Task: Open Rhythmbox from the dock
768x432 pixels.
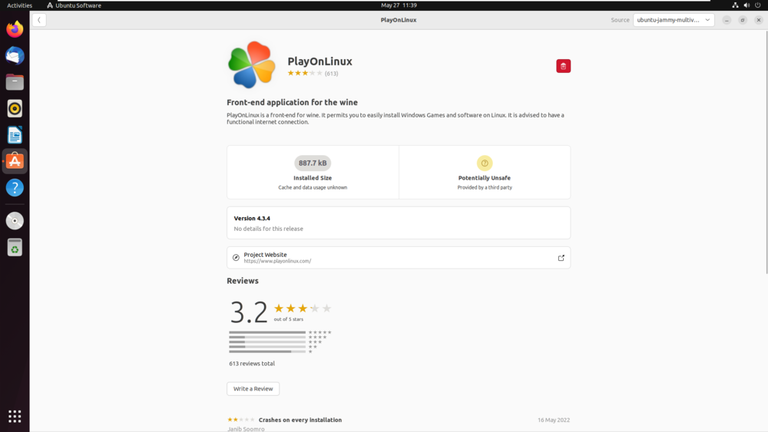Action: (x=15, y=109)
